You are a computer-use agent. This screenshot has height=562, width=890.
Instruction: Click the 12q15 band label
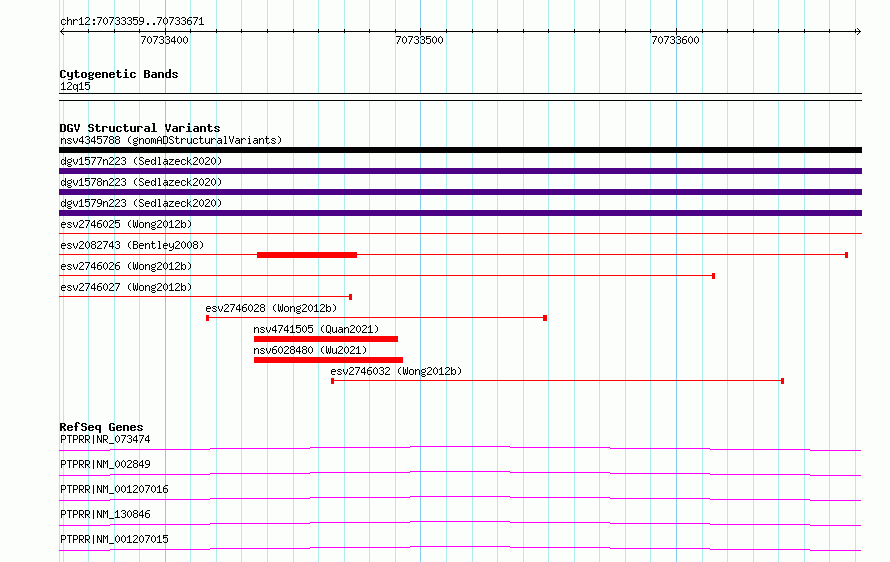(75, 86)
